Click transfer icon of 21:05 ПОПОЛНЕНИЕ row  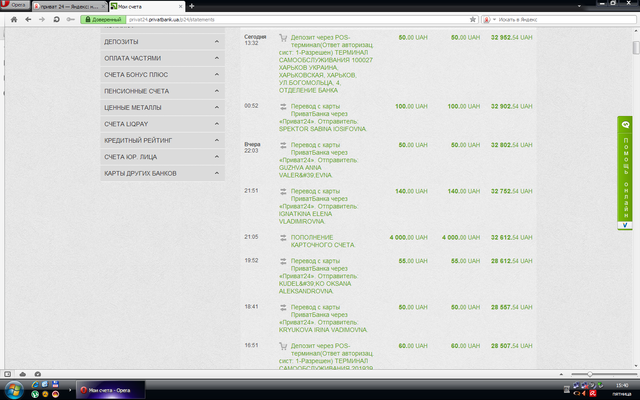click(283, 238)
